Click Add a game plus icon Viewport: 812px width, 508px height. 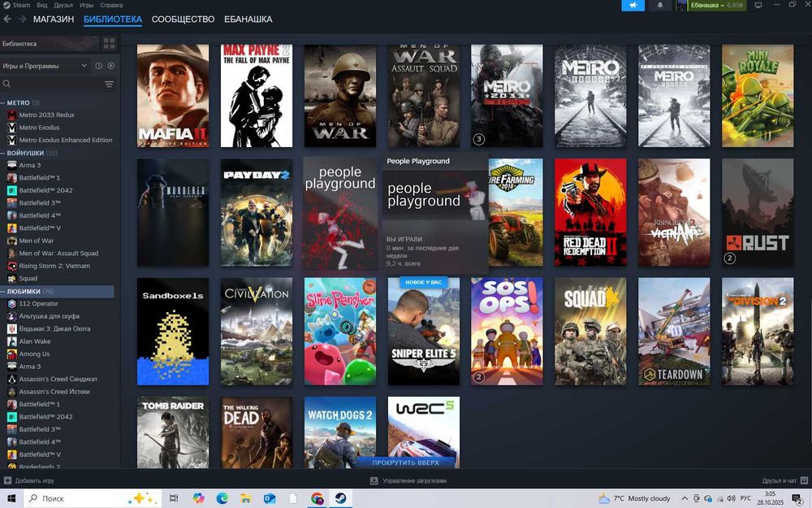tap(7, 480)
